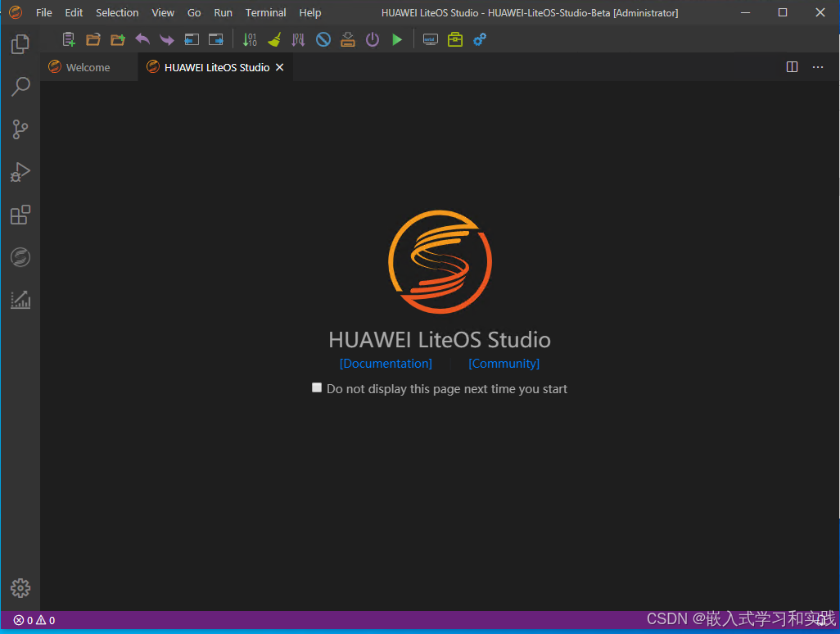Click the orange Burn/download icon
The image size is (840, 634).
click(x=348, y=39)
